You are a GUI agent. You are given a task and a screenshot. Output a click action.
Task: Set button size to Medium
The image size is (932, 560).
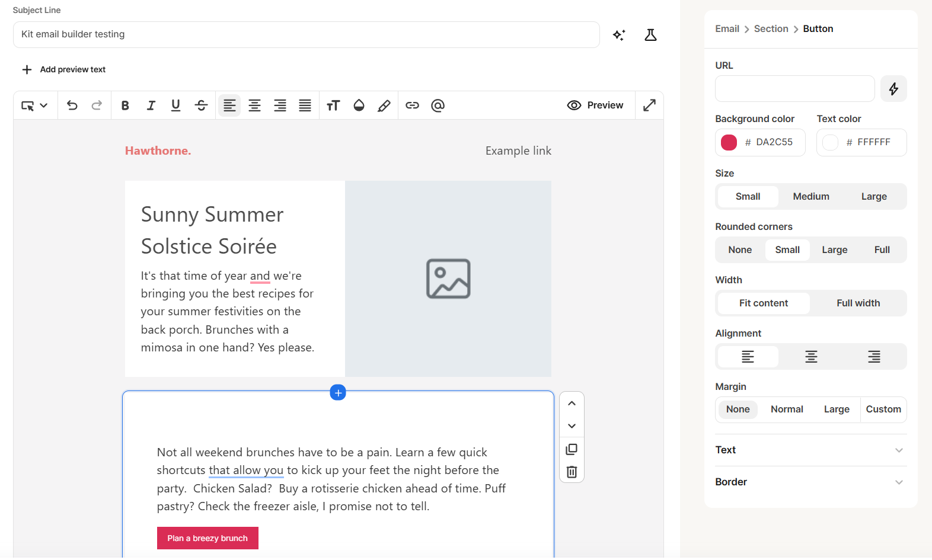coord(811,197)
